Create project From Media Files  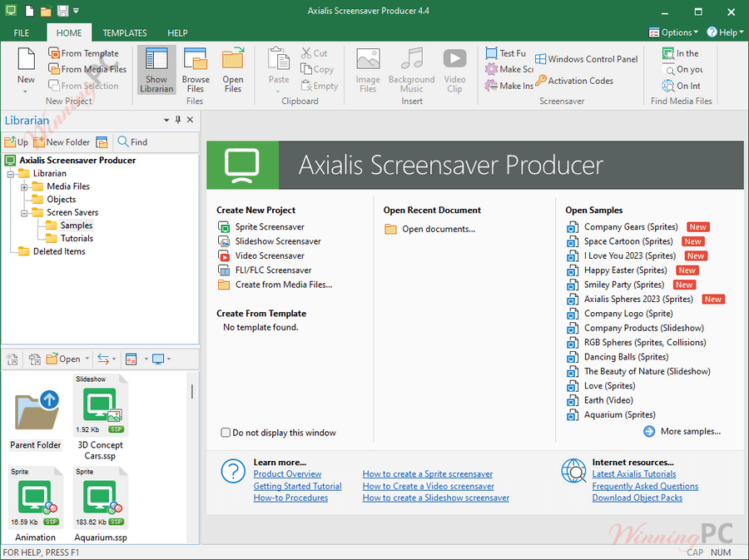pos(87,69)
